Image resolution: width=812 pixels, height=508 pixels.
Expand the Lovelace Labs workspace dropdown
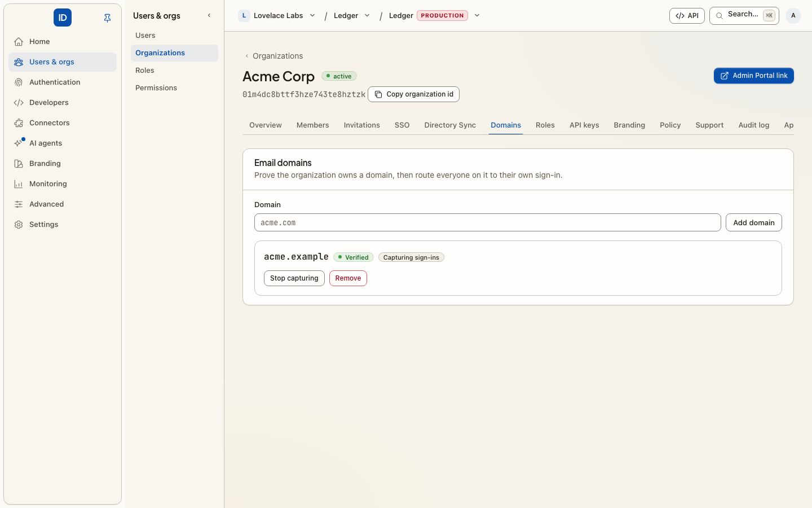pos(312,16)
